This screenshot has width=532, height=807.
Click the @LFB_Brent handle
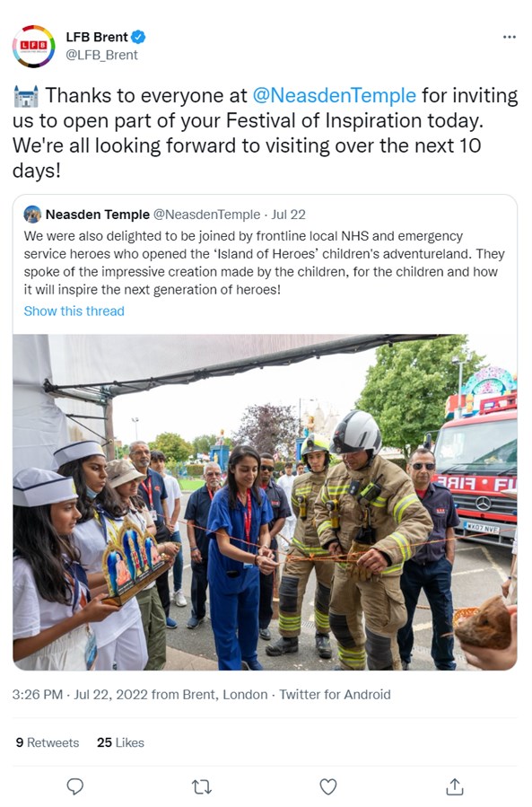tap(101, 55)
